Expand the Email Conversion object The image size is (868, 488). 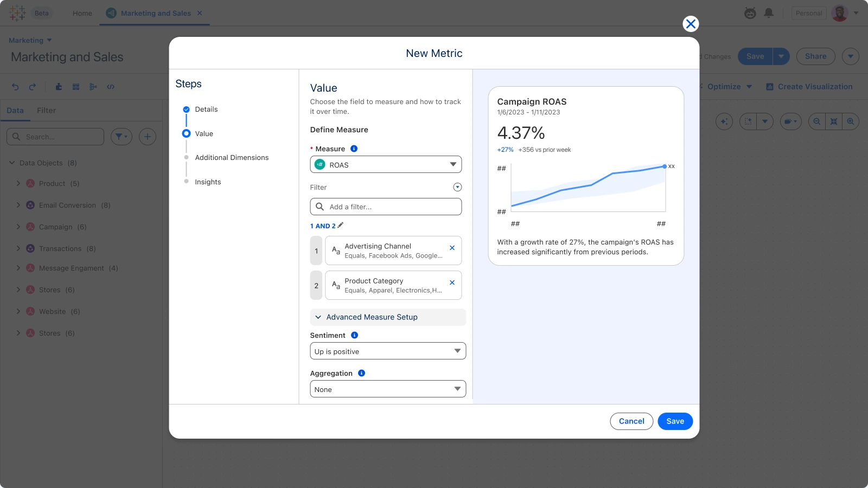click(18, 205)
